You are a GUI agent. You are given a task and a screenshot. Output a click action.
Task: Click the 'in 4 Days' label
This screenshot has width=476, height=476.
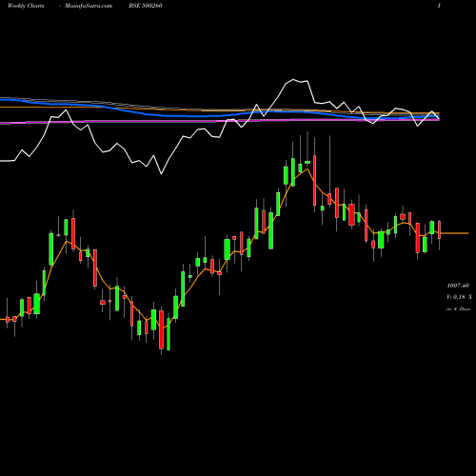[x=458, y=308]
